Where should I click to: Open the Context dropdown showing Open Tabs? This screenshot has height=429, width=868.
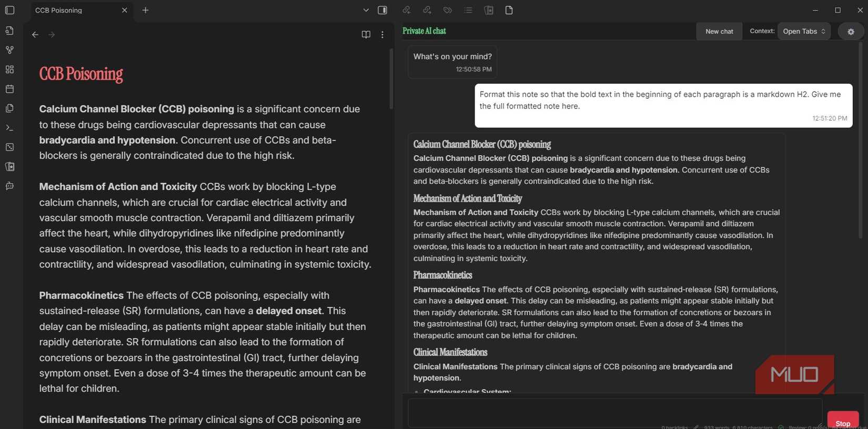point(804,31)
